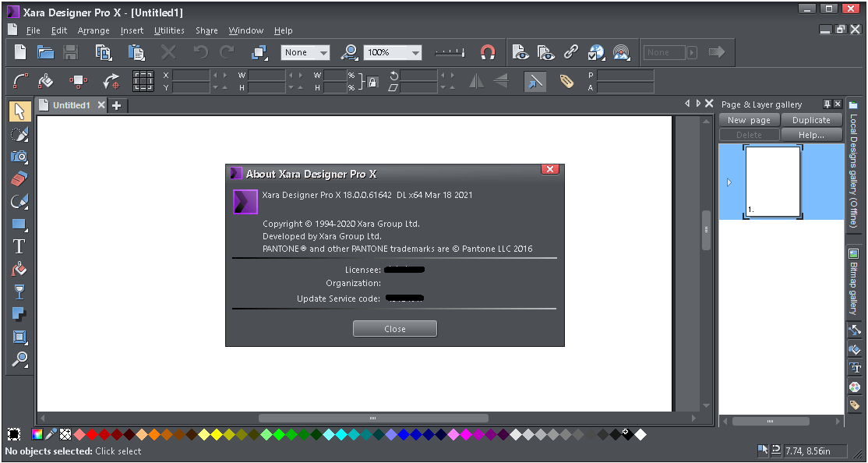Create a new document from toolbar
868x463 pixels.
coord(20,52)
